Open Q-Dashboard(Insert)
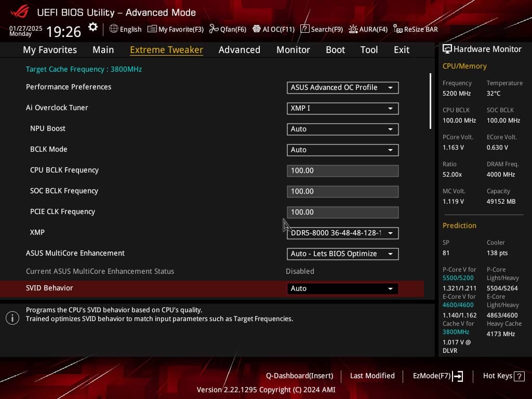This screenshot has width=532, height=399. click(299, 376)
